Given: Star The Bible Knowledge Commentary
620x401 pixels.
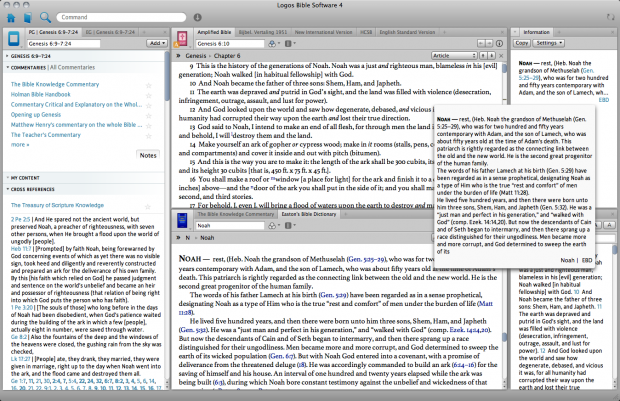Looking at the screenshot, I should click(x=149, y=85).
